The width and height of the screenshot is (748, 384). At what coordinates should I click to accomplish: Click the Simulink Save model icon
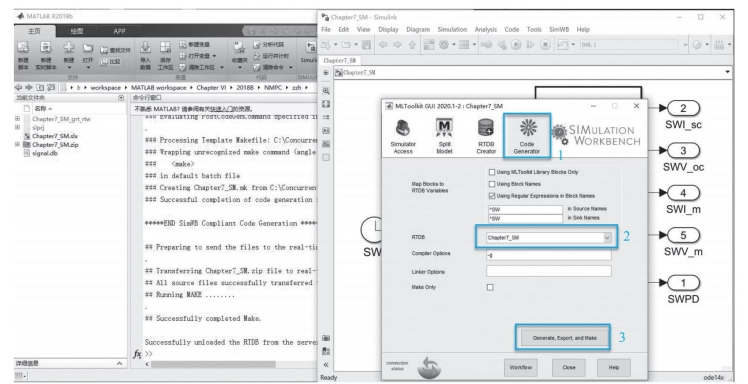(x=366, y=45)
